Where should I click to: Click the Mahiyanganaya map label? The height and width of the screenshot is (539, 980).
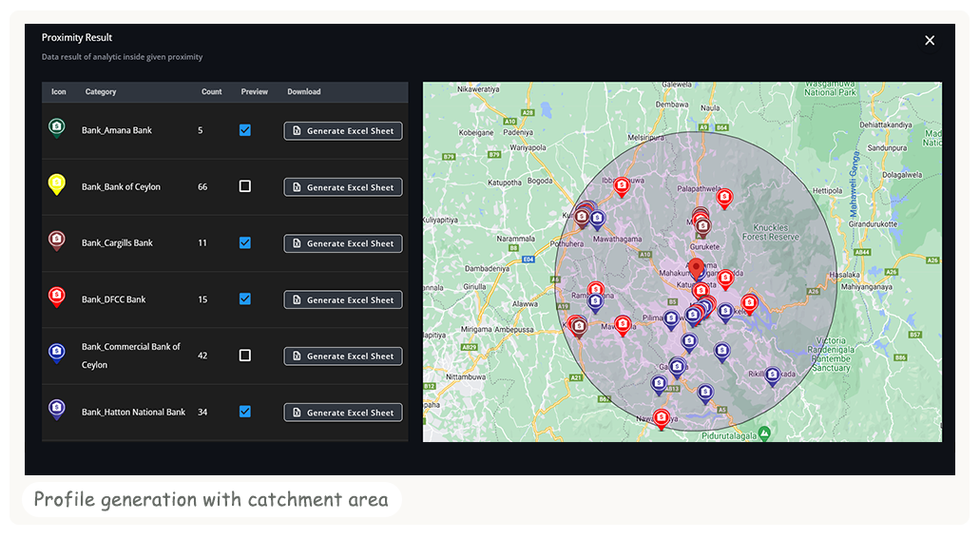(x=866, y=286)
